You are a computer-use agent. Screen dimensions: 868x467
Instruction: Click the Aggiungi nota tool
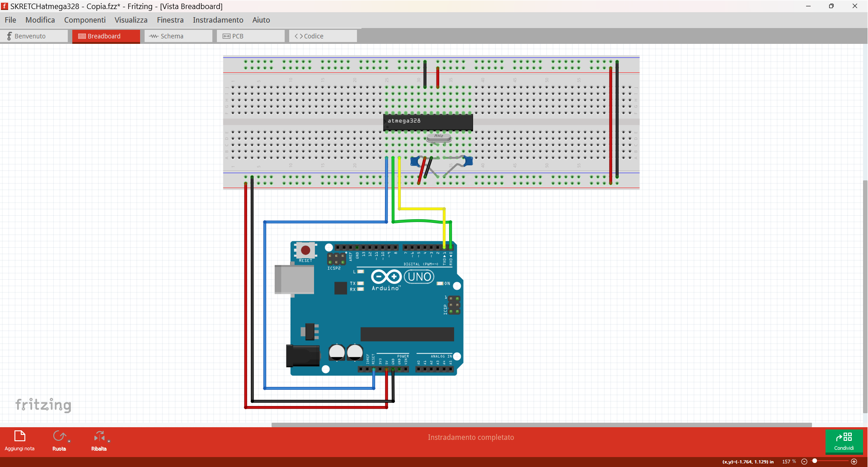click(x=19, y=441)
